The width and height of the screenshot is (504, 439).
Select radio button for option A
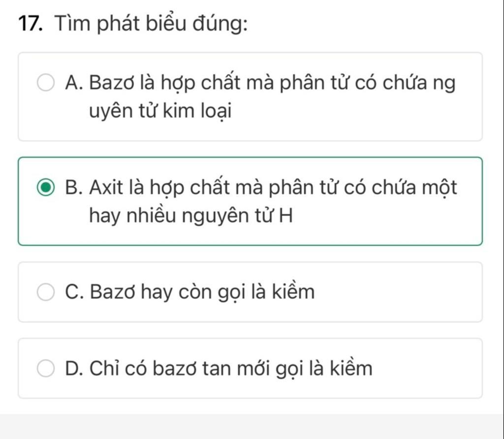[47, 83]
